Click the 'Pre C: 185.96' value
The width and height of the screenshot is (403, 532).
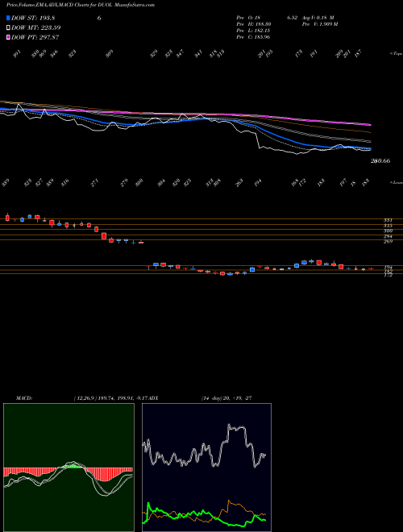tap(253, 37)
